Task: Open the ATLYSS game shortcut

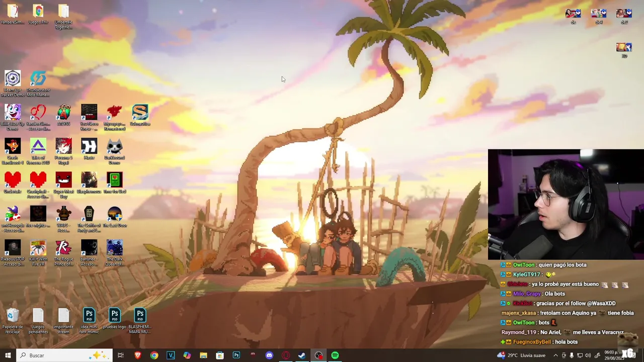Action: click(x=63, y=115)
